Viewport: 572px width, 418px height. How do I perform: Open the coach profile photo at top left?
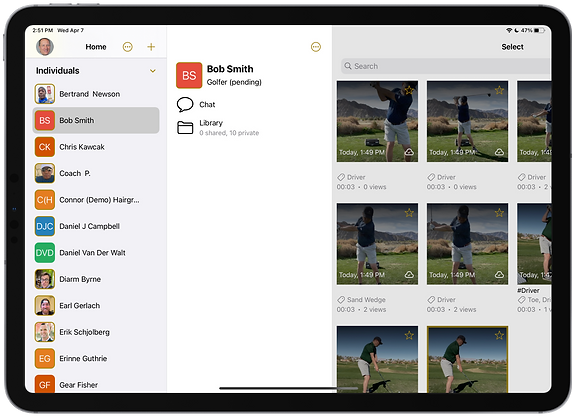(x=45, y=47)
